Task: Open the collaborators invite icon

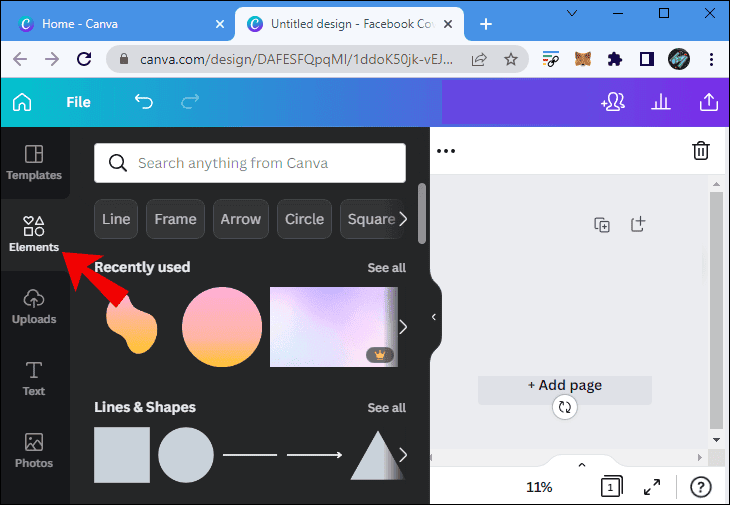Action: click(611, 102)
